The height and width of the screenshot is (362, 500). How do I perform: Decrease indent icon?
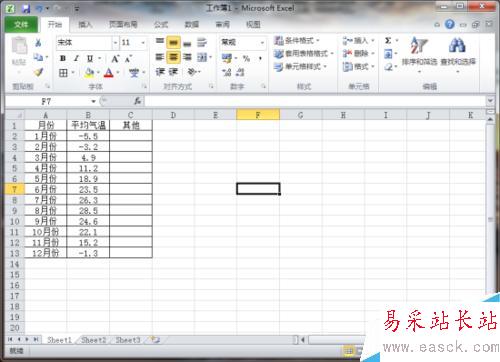(160, 71)
